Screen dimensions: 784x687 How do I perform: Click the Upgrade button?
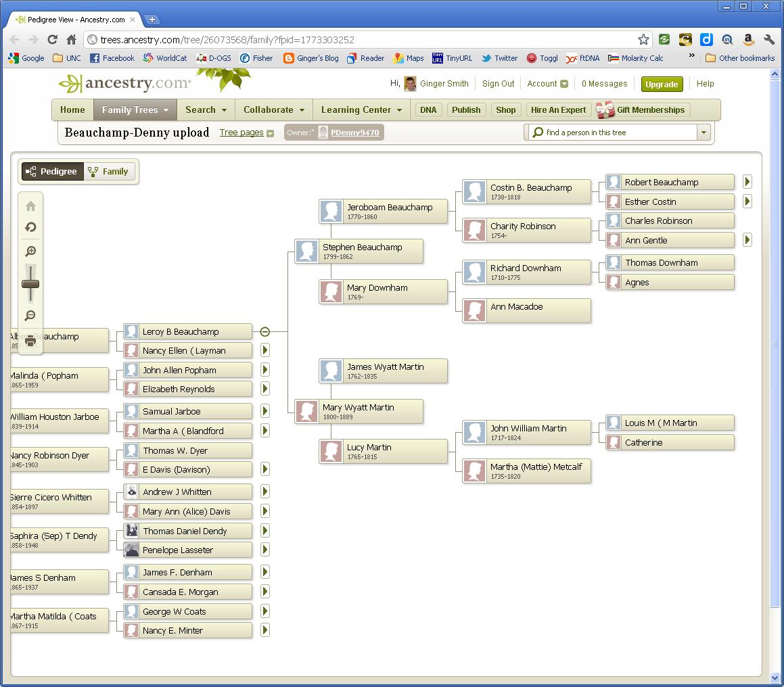click(x=662, y=84)
